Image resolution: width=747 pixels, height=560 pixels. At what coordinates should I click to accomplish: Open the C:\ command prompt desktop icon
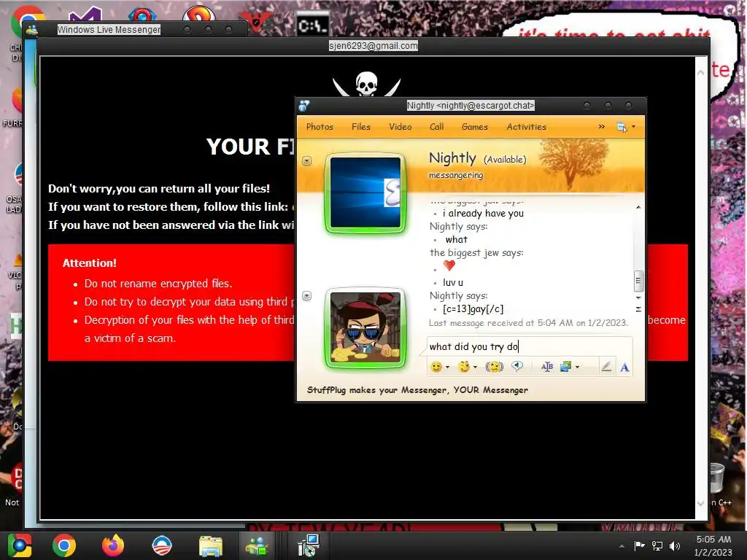click(312, 23)
